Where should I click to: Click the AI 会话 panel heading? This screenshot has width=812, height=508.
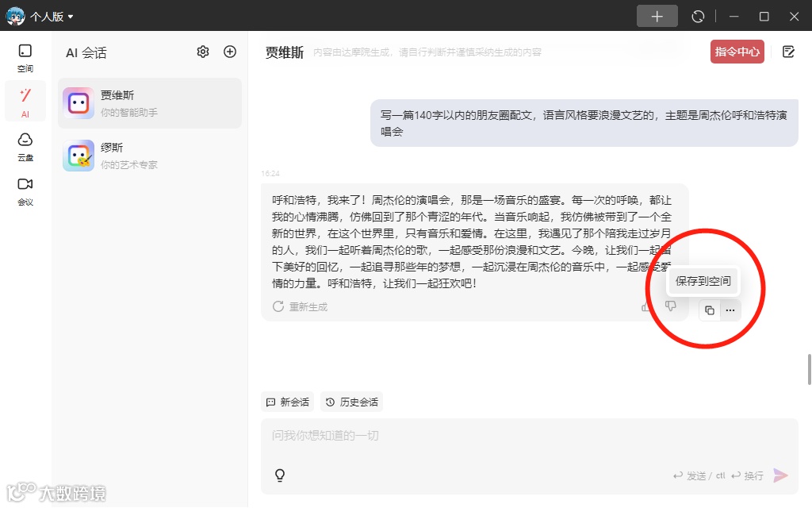coord(86,53)
